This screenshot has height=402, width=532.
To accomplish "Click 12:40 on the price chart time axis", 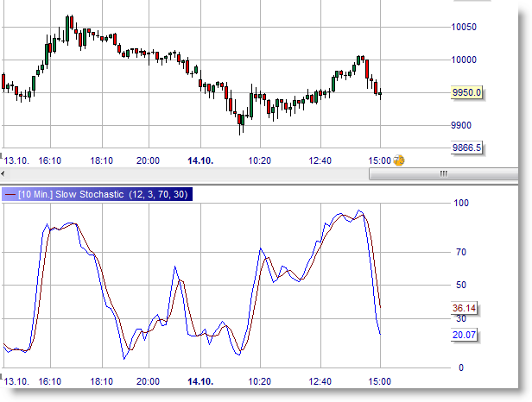I will point(320,160).
